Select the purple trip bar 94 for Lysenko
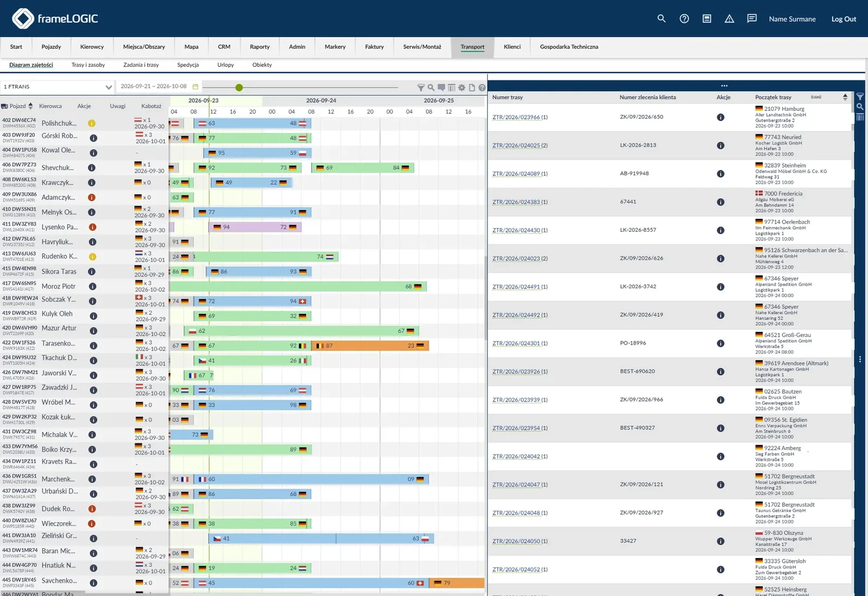Image resolution: width=868 pixels, height=596 pixels. coord(254,227)
